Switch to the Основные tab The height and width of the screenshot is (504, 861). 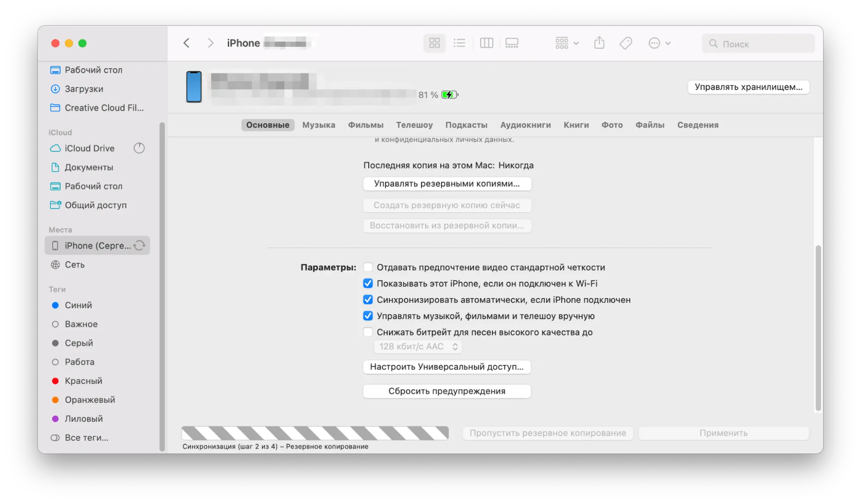pos(268,125)
